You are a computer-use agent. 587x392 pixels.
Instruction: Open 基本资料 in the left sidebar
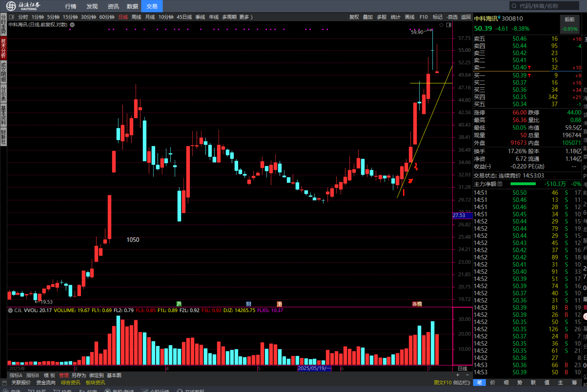pyautogui.click(x=3, y=115)
